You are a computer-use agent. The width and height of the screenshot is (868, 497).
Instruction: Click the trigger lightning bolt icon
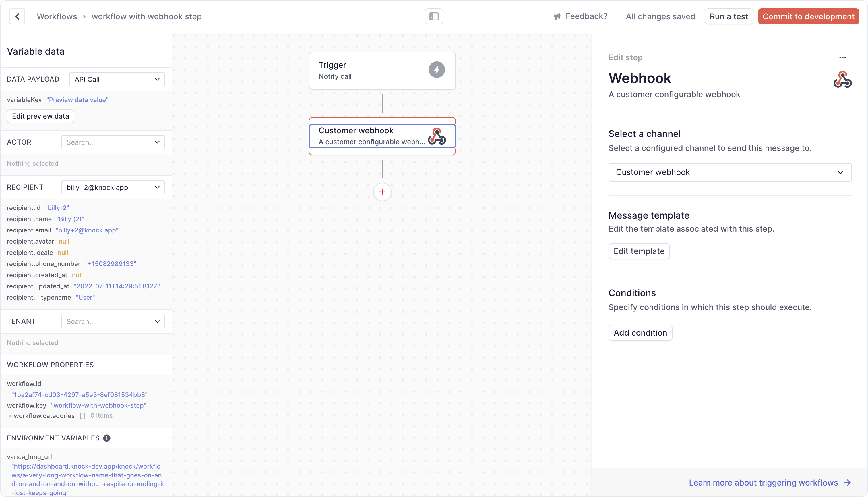[437, 70]
